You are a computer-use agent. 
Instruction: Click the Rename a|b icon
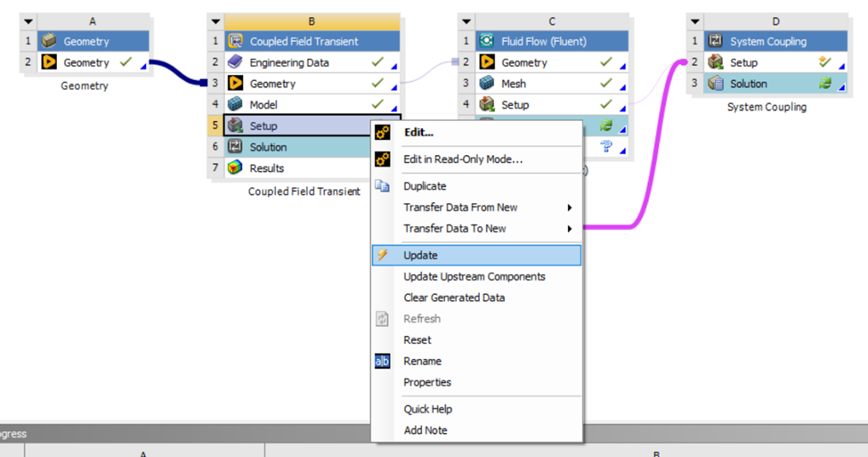pyautogui.click(x=383, y=361)
